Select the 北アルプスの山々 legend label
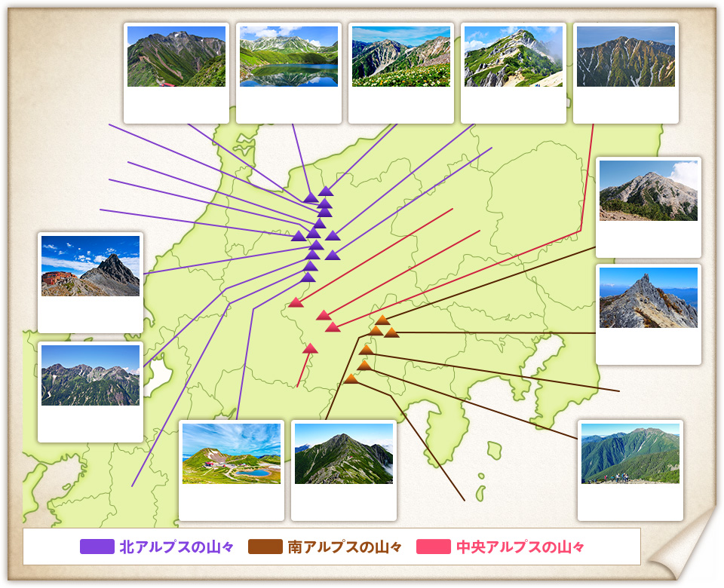724x588 pixels. [176, 547]
